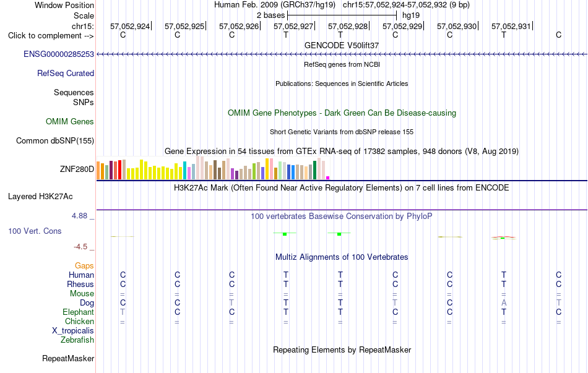Click the OMIM Genes track label
The width and height of the screenshot is (588, 373).
point(70,121)
